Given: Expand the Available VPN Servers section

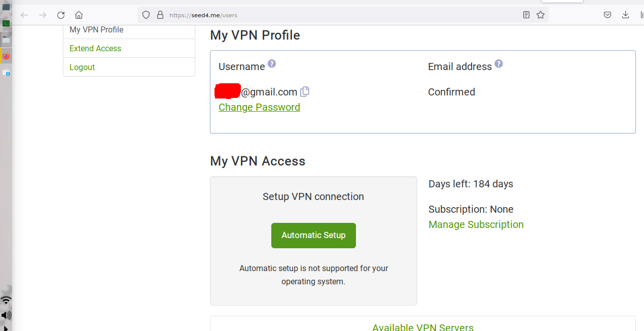Looking at the screenshot, I should click(x=422, y=327).
